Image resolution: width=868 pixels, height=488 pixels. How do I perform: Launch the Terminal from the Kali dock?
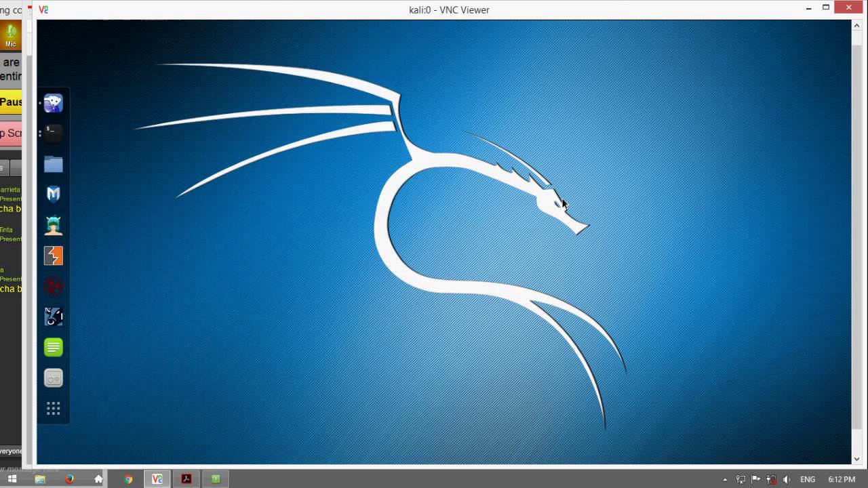[x=53, y=134]
